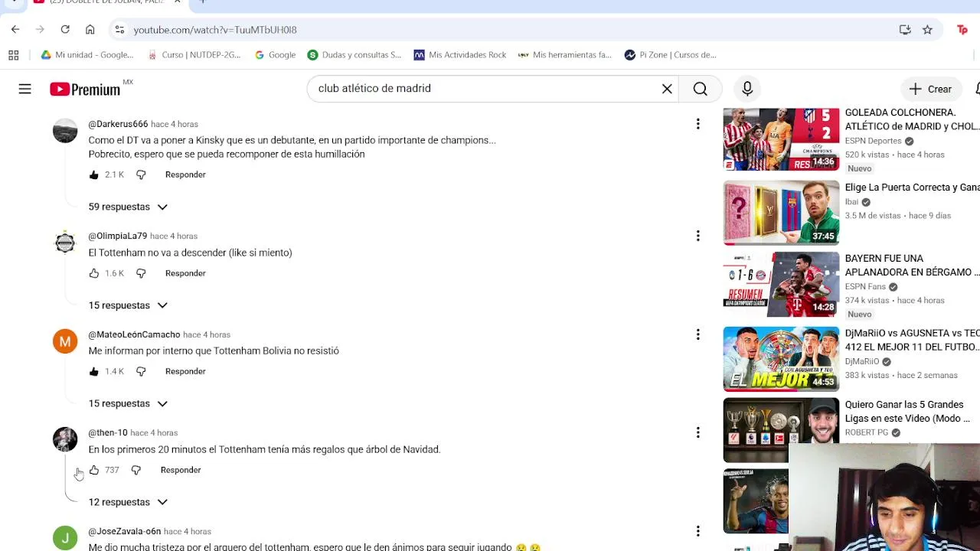This screenshot has width=980, height=551.
Task: Open Pi Zone Cursos bookmark
Action: [x=671, y=55]
